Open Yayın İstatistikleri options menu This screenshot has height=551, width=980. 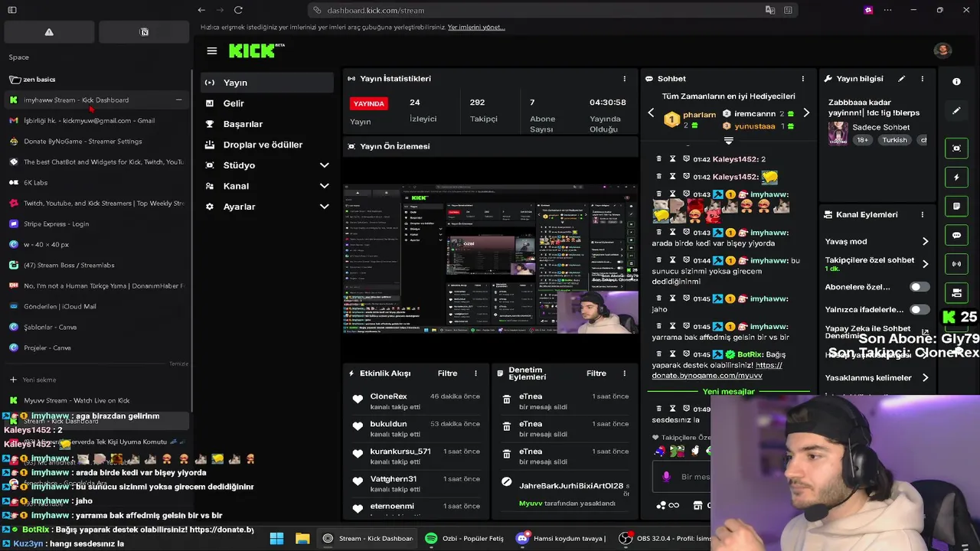click(x=624, y=79)
